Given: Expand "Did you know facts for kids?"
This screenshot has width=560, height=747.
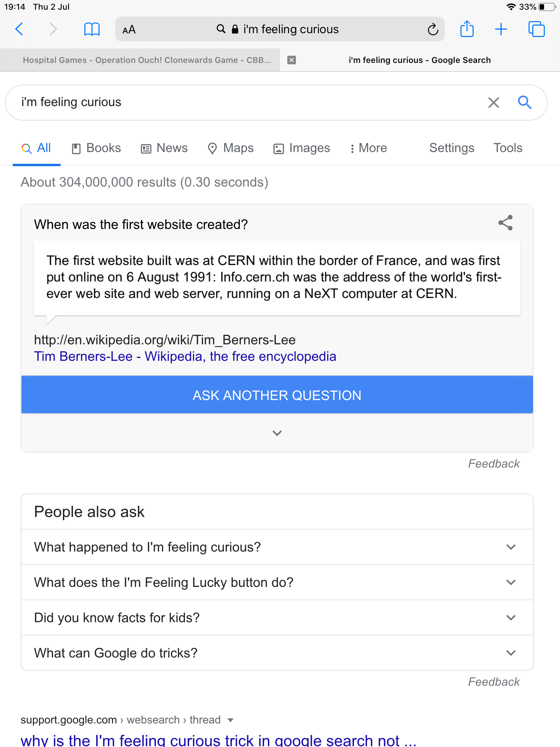Looking at the screenshot, I should tap(511, 618).
